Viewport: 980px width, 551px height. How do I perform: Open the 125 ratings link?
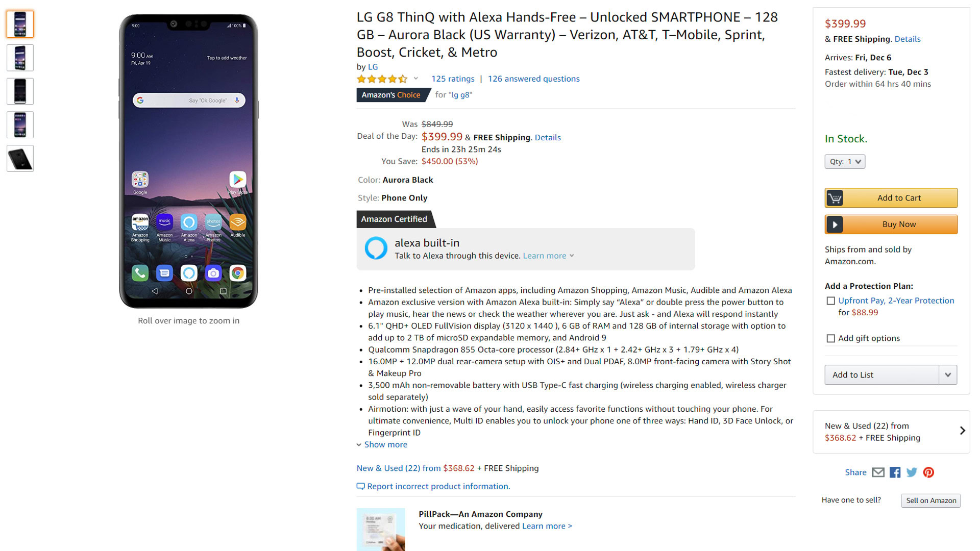[x=453, y=79]
